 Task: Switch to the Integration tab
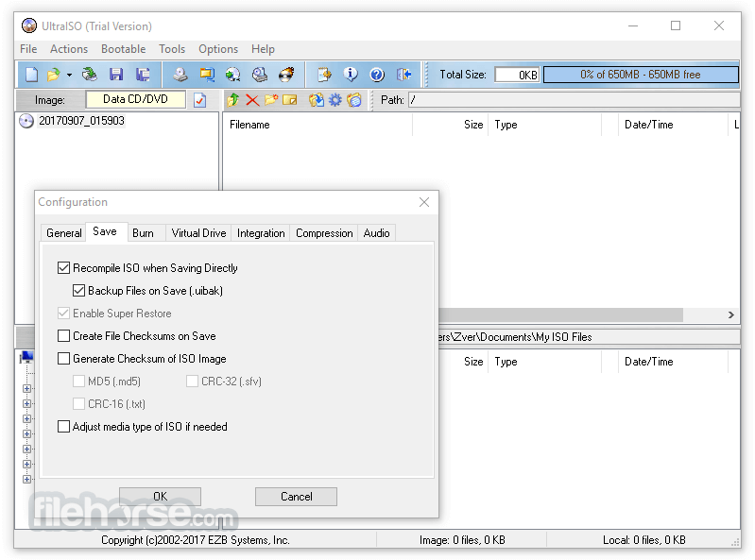point(261,233)
